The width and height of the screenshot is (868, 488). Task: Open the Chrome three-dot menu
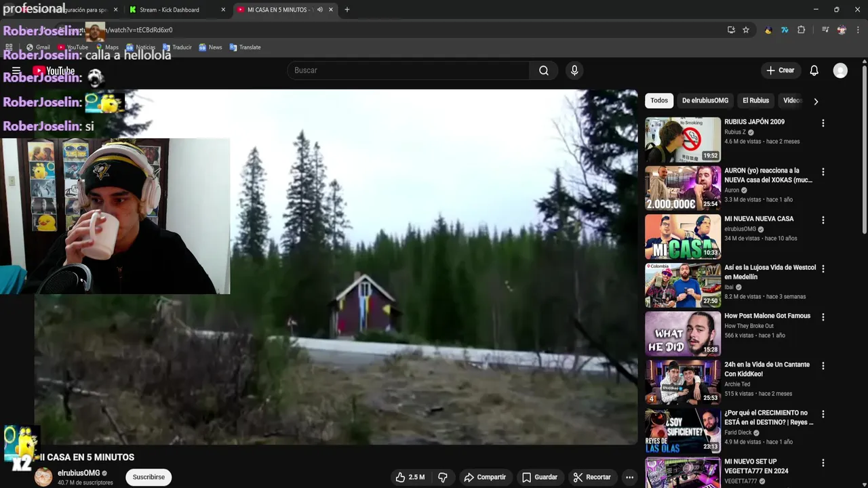[858, 30]
